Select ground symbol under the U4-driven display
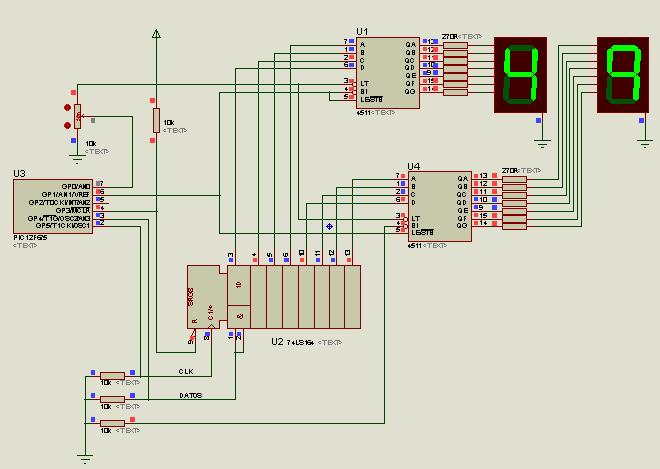 tap(645, 143)
